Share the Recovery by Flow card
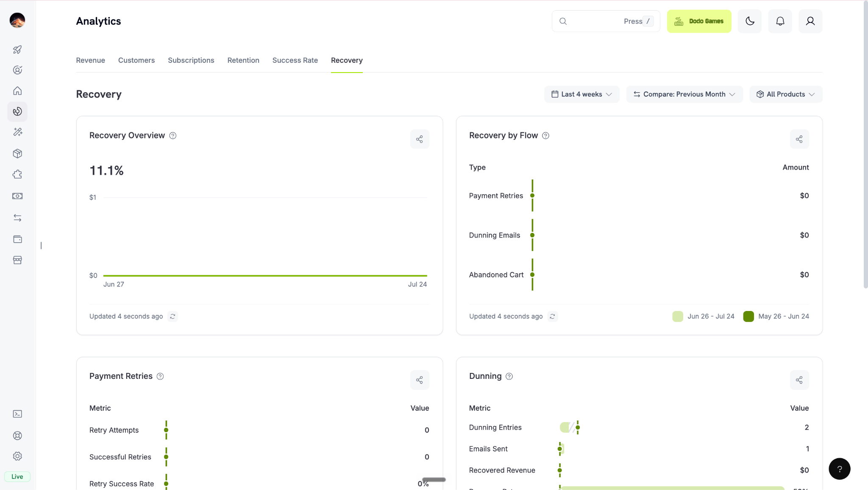The height and width of the screenshot is (490, 868). tap(799, 139)
